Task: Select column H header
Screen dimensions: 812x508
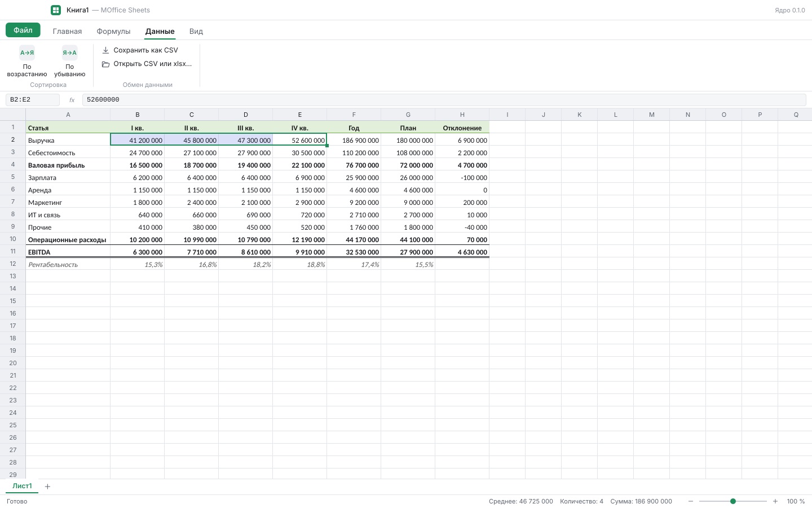Action: tap(462, 115)
